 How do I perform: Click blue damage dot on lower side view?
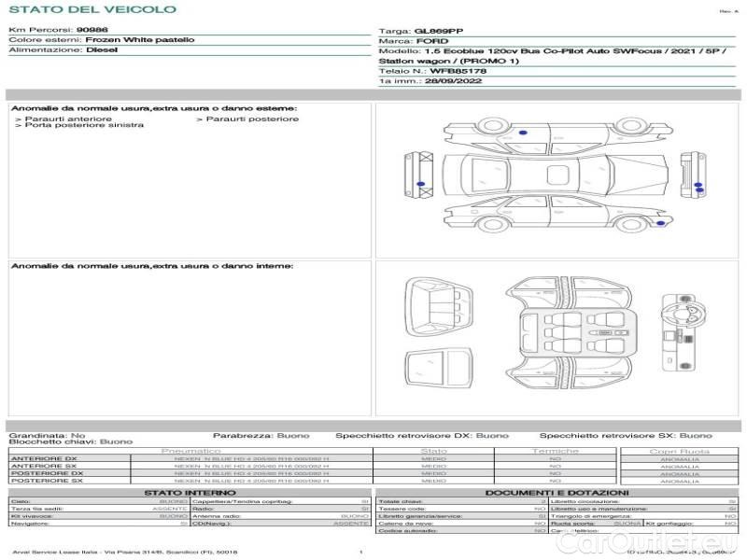coord(661,223)
